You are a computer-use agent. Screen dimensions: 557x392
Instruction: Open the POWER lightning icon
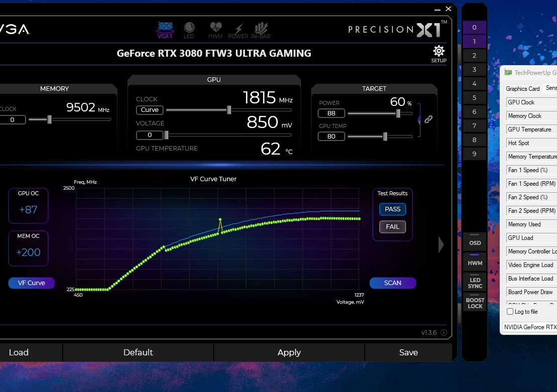click(238, 31)
